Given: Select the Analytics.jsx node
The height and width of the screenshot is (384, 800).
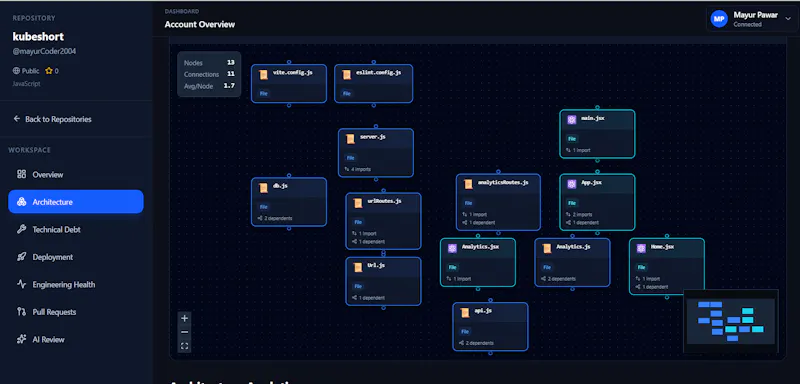Looking at the screenshot, I should [478, 263].
